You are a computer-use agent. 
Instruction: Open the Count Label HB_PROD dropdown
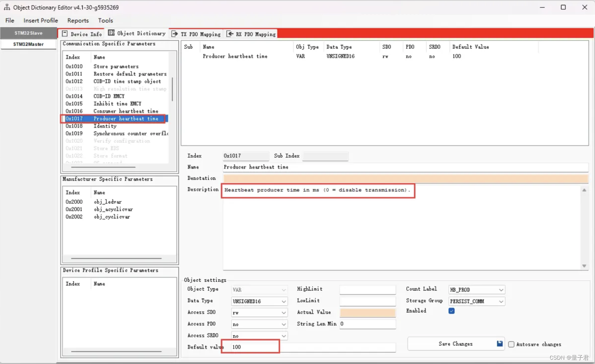(x=477, y=290)
